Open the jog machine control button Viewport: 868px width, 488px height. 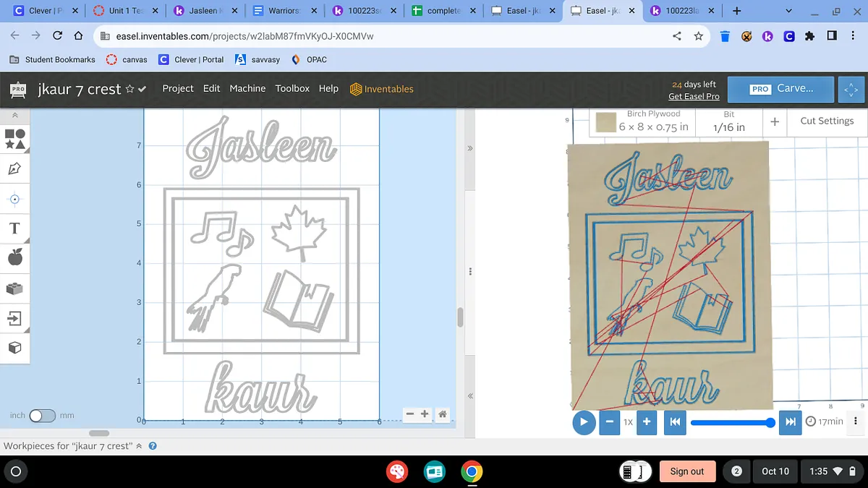click(850, 89)
